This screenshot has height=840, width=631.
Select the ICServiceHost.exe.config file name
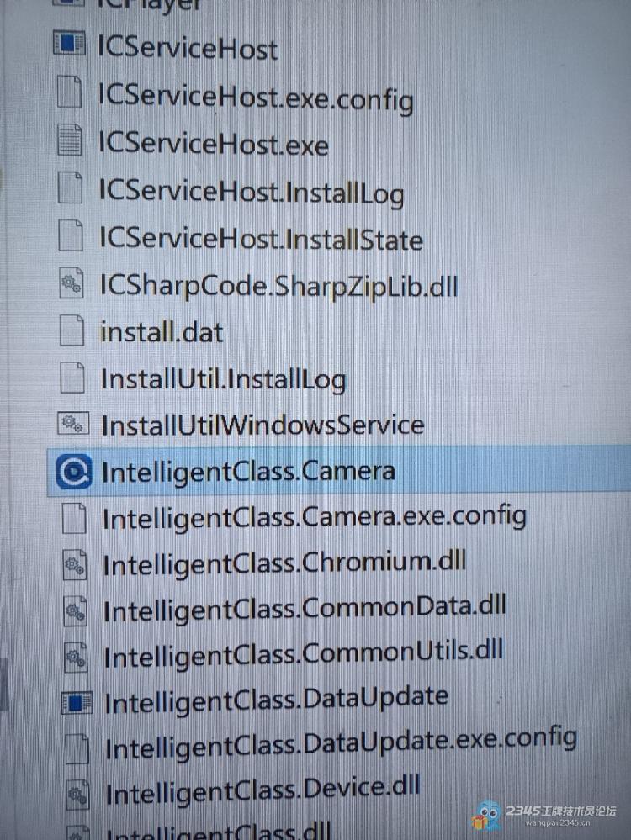click(x=256, y=98)
